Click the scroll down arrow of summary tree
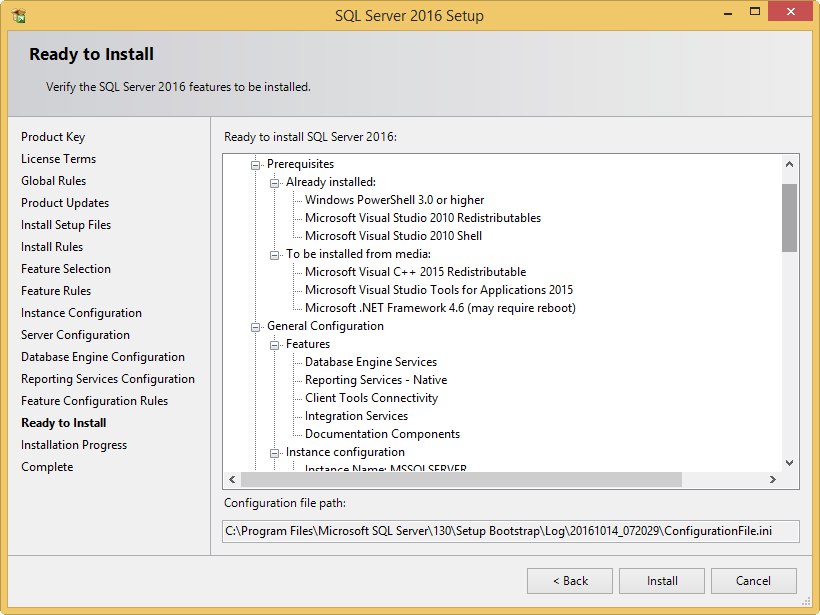This screenshot has width=820, height=615. point(789,462)
